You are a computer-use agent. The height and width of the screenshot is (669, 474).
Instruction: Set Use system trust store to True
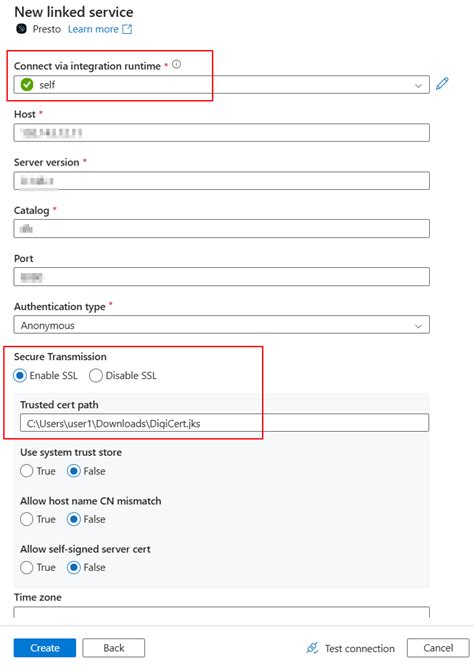(x=26, y=471)
